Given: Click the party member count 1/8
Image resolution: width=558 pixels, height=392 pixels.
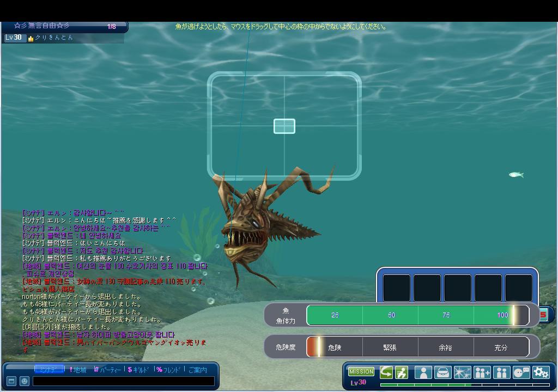Looking at the screenshot, I should click(x=111, y=26).
